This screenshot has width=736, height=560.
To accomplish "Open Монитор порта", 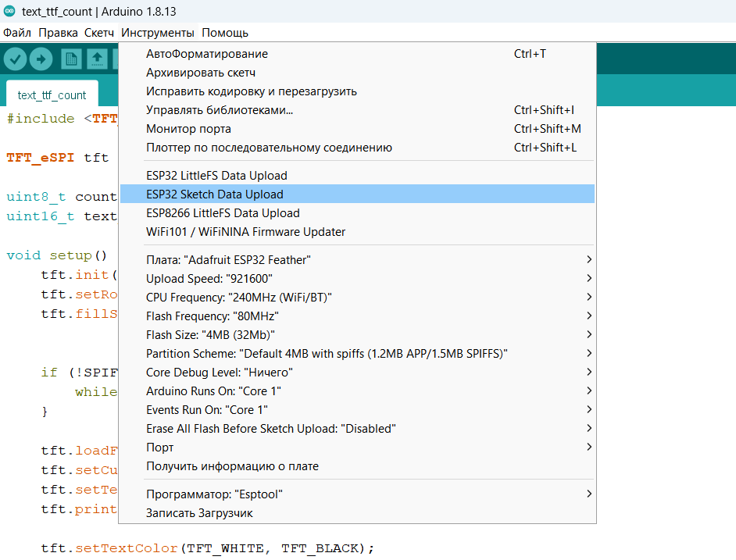I will coord(357,129).
